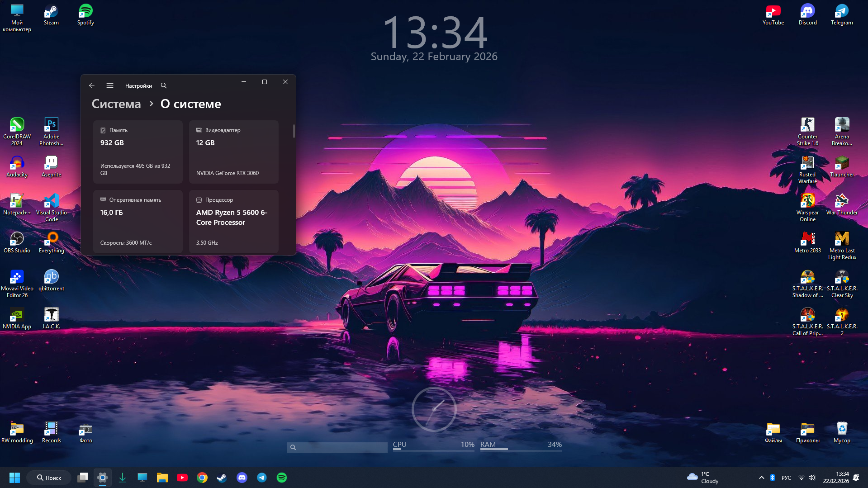
Task: Open the weather widget on taskbar
Action: [702, 478]
